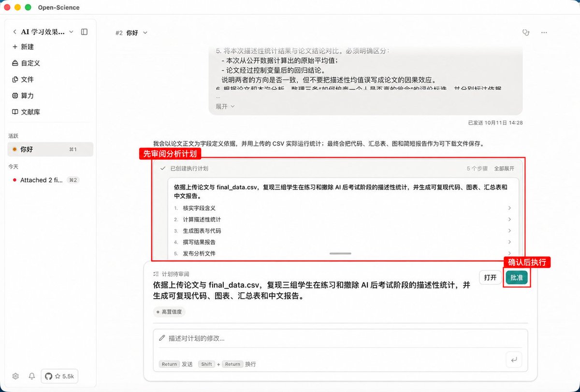The width and height of the screenshot is (580, 392).
Task: Click the plus icon beside 新建
Action: tap(15, 47)
